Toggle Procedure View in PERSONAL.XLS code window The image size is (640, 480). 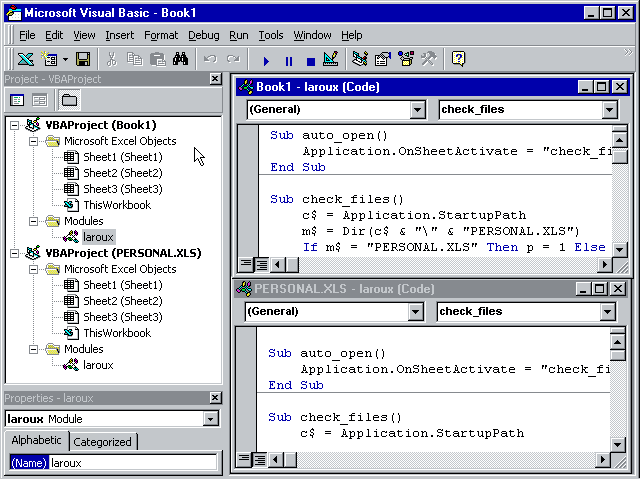(244, 460)
